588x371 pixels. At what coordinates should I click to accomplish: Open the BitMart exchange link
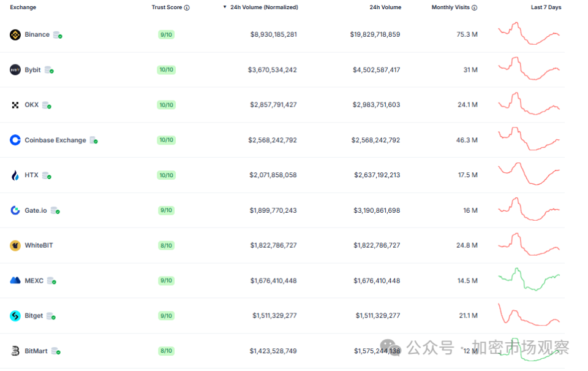[x=37, y=351]
